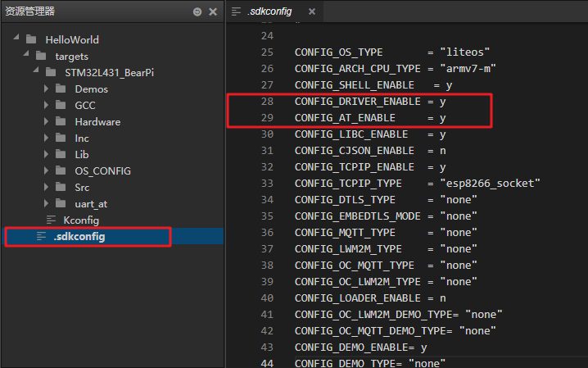The width and height of the screenshot is (588, 368).
Task: Click the Src folder icon
Action: (x=61, y=187)
